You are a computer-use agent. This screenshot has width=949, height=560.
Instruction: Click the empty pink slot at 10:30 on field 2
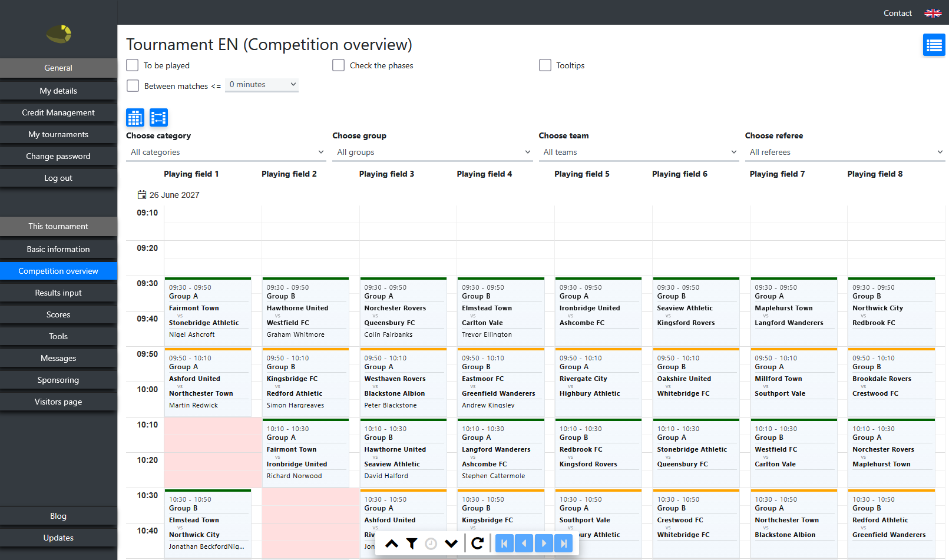coord(310,523)
